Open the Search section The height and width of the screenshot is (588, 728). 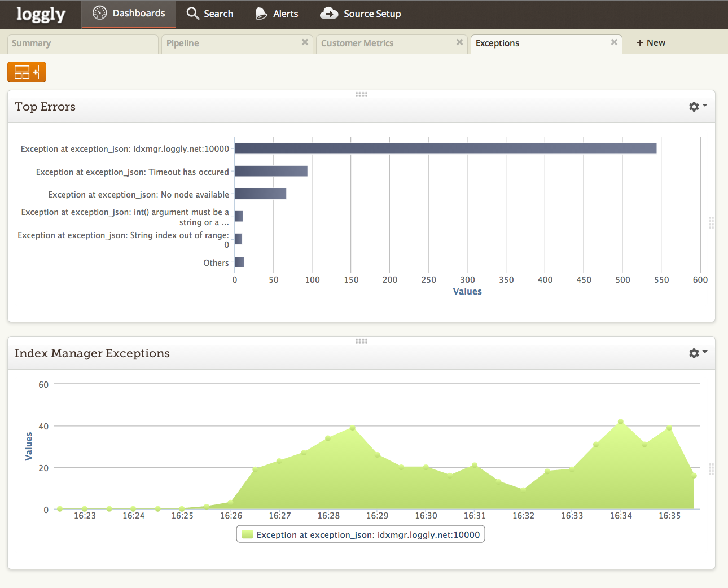point(210,14)
